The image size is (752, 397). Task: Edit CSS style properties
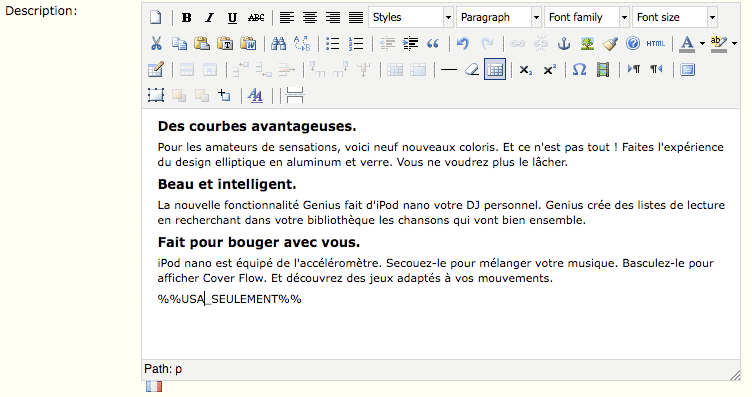coord(255,95)
